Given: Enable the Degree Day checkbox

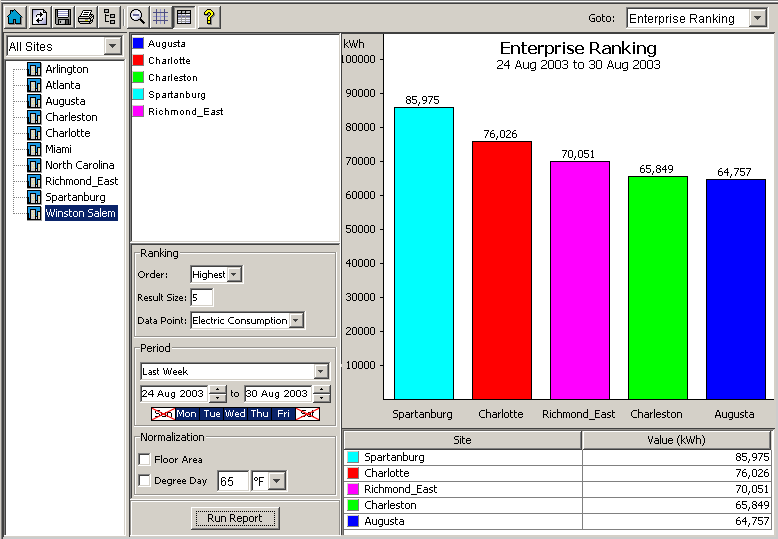Looking at the screenshot, I should coord(144,481).
